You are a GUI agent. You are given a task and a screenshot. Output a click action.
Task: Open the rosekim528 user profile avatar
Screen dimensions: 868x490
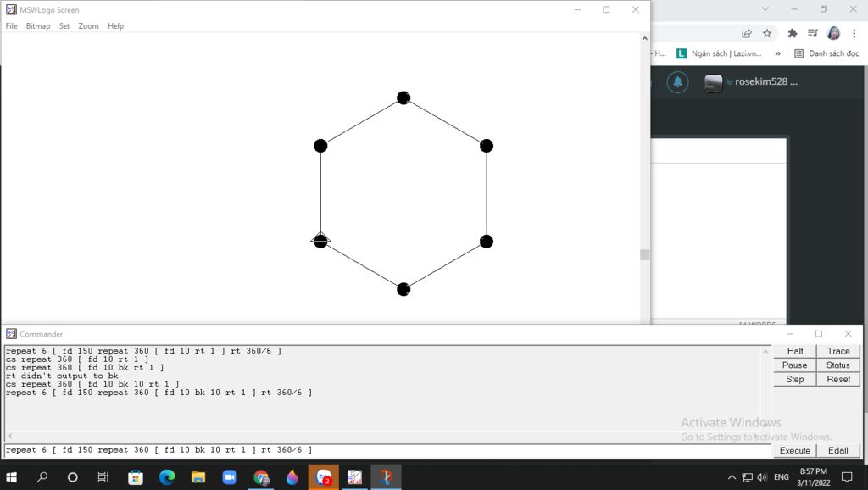[713, 83]
